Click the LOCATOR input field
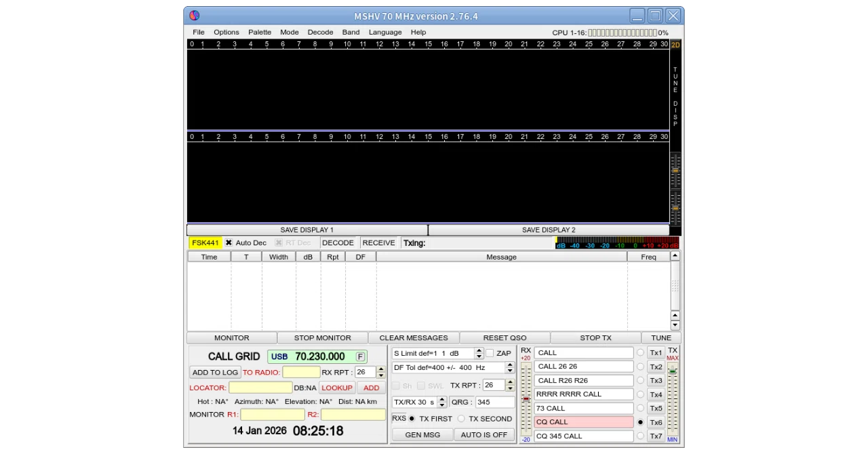 tap(260, 388)
